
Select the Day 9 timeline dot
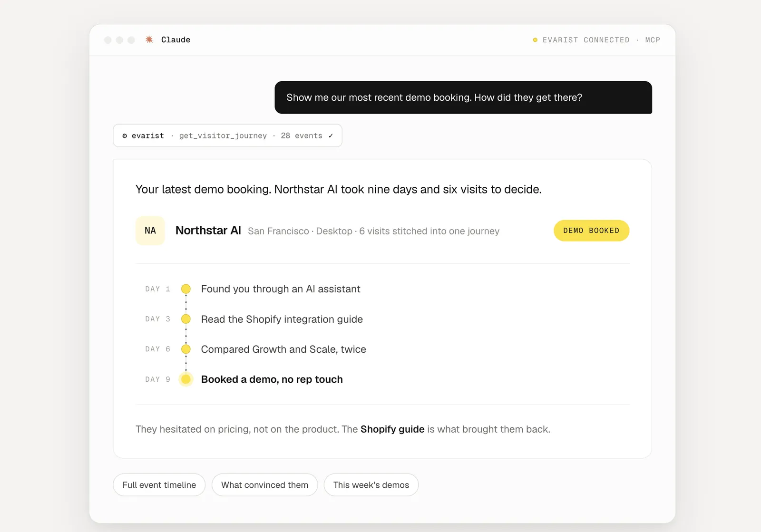click(x=186, y=379)
